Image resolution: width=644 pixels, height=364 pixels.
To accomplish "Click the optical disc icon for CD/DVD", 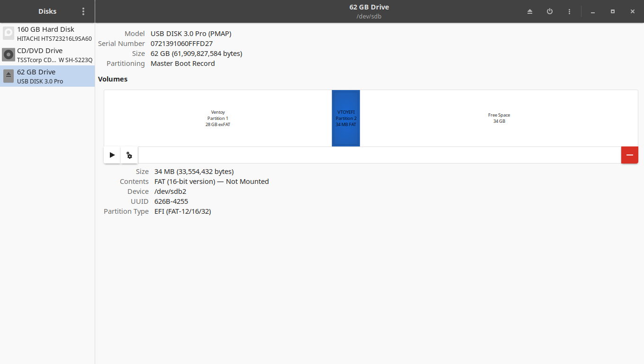I will (x=9, y=55).
